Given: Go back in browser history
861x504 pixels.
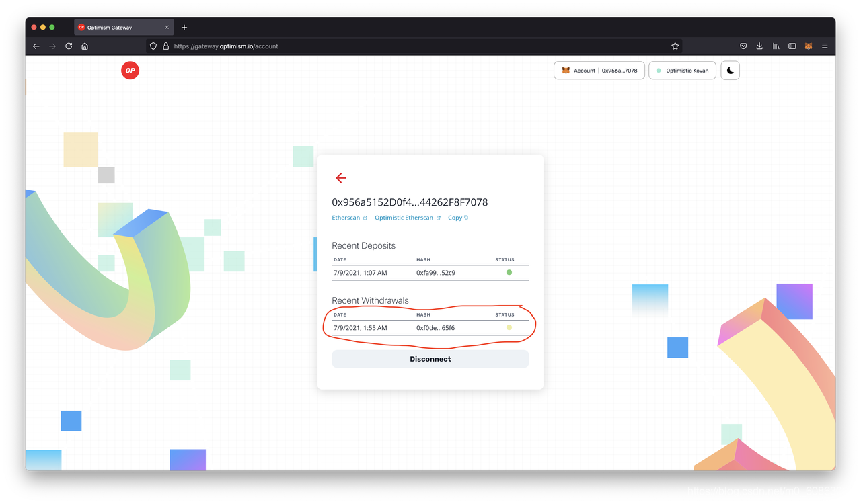Looking at the screenshot, I should 36,46.
